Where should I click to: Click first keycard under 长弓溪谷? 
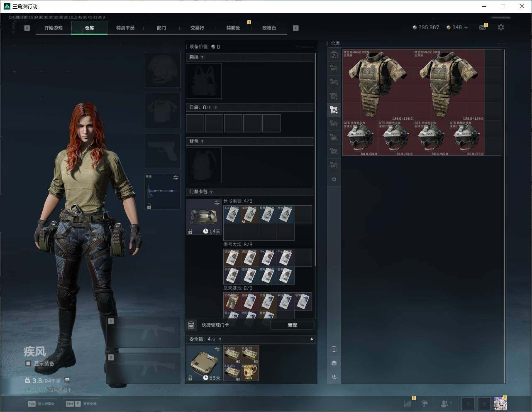232,214
